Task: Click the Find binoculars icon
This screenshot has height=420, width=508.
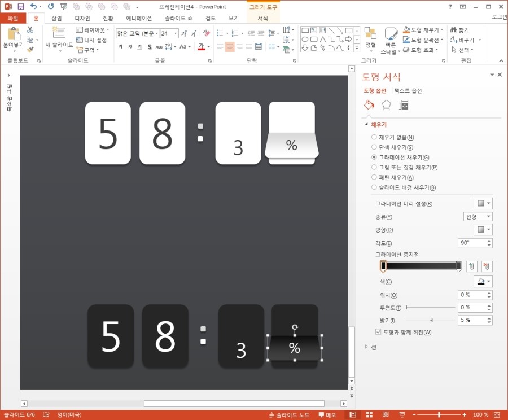Action: pyautogui.click(x=454, y=30)
